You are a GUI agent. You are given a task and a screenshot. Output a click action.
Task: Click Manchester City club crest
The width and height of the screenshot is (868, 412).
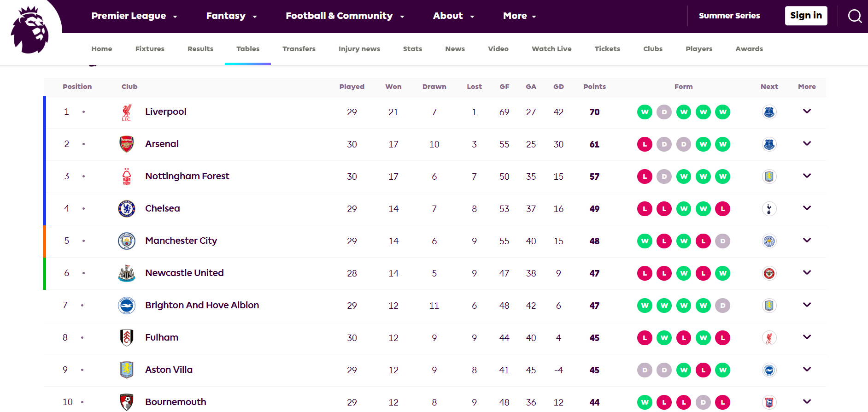coord(126,241)
